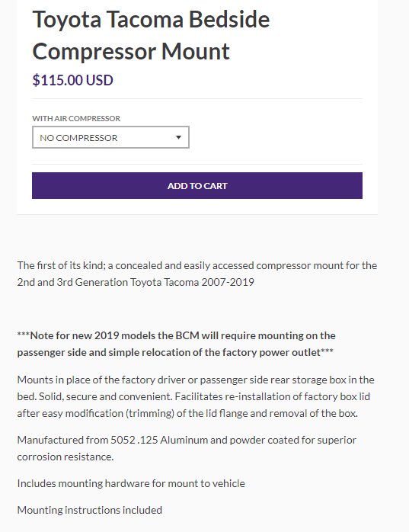The height and width of the screenshot is (532, 409).
Task: Click the divider line below the price
Action: (197, 99)
